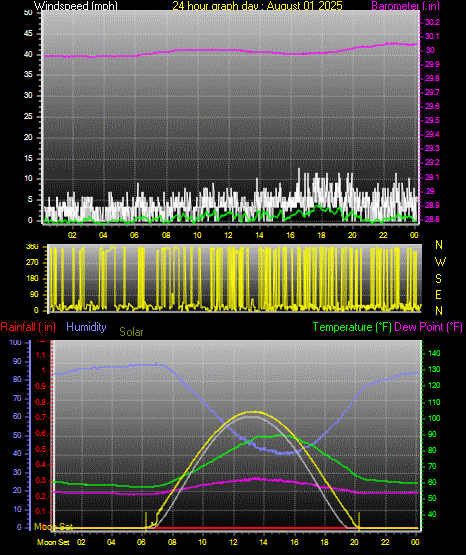Click the 30 value on barometer scale
Image resolution: width=466 pixels, height=555 pixels.
(430, 50)
